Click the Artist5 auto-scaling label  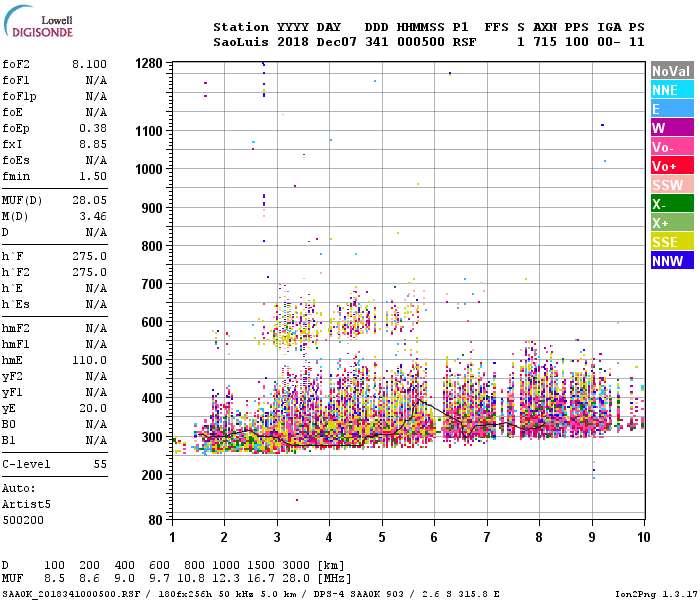[x=26, y=504]
